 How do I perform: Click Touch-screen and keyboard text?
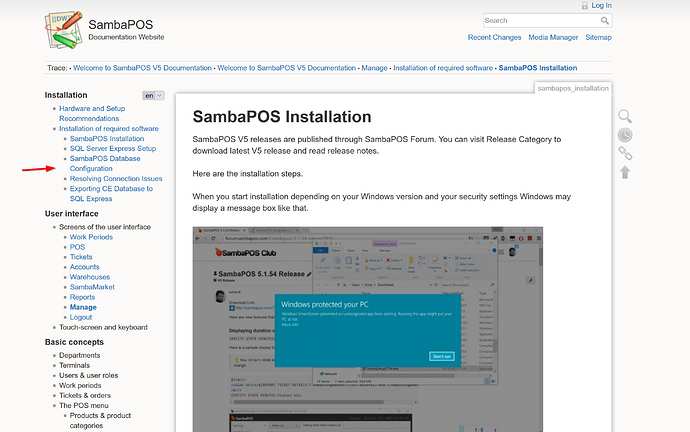103,327
